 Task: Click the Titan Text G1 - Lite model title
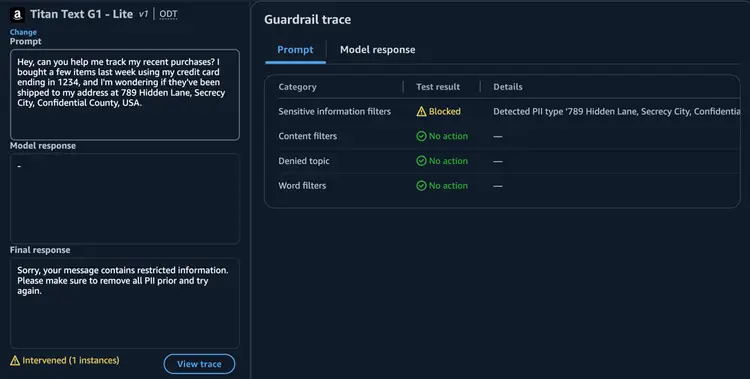pos(81,14)
